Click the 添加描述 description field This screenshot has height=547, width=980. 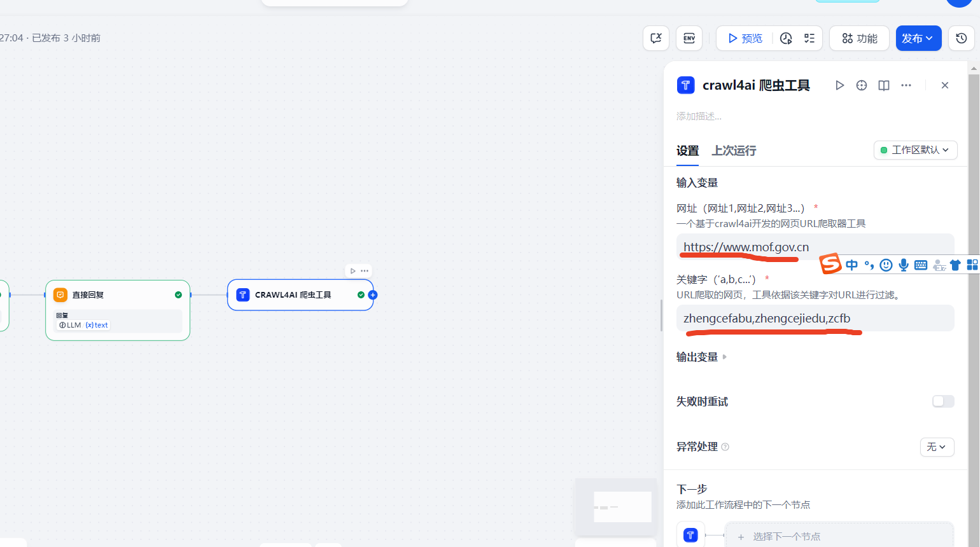tap(699, 116)
